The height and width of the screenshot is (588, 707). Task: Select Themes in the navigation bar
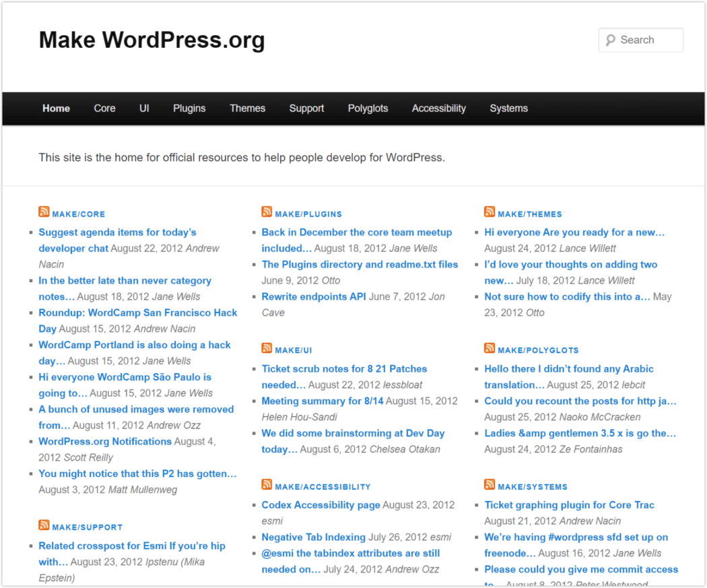(x=247, y=108)
